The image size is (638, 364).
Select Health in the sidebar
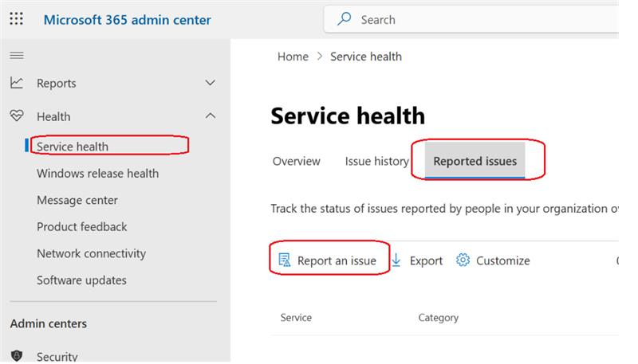point(53,116)
